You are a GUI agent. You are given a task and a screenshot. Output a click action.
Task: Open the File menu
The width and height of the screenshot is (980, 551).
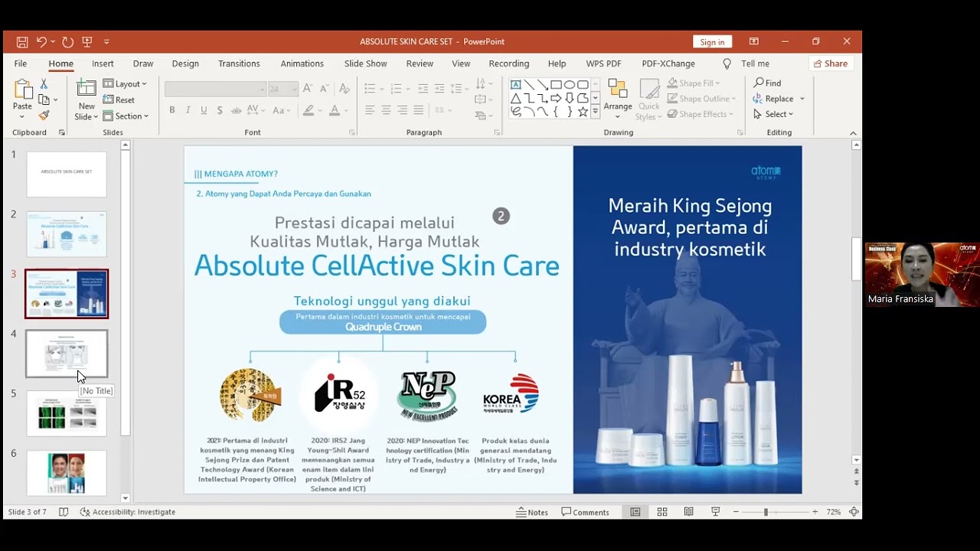(x=21, y=64)
